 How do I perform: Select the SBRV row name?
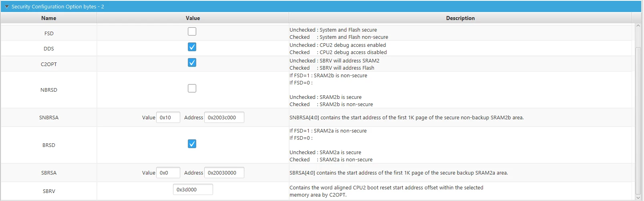[49, 191]
